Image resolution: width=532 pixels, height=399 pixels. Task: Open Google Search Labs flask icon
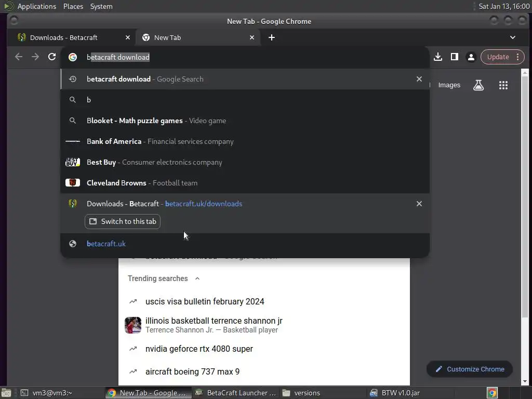(478, 85)
